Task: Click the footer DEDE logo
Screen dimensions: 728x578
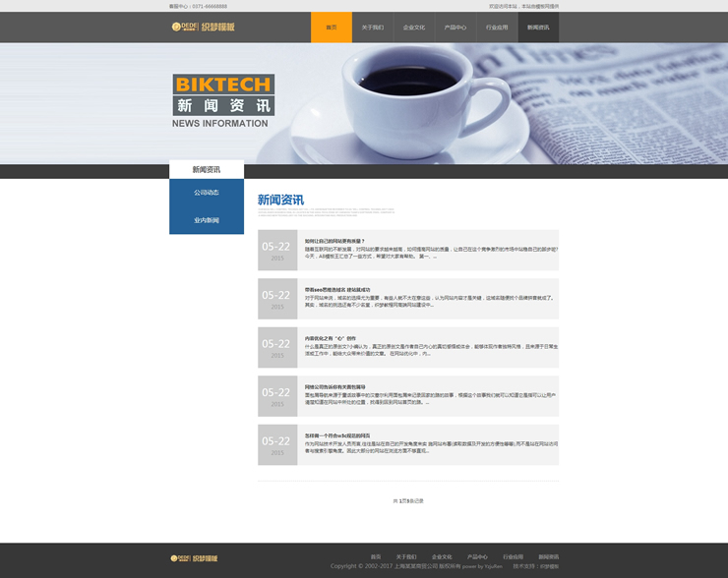Action: (x=198, y=557)
